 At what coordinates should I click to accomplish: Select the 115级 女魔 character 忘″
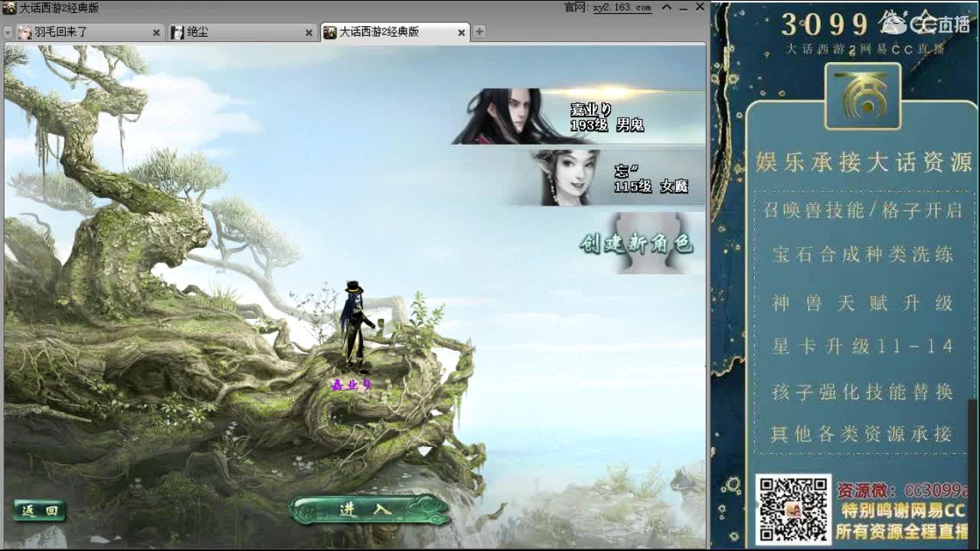(x=606, y=178)
